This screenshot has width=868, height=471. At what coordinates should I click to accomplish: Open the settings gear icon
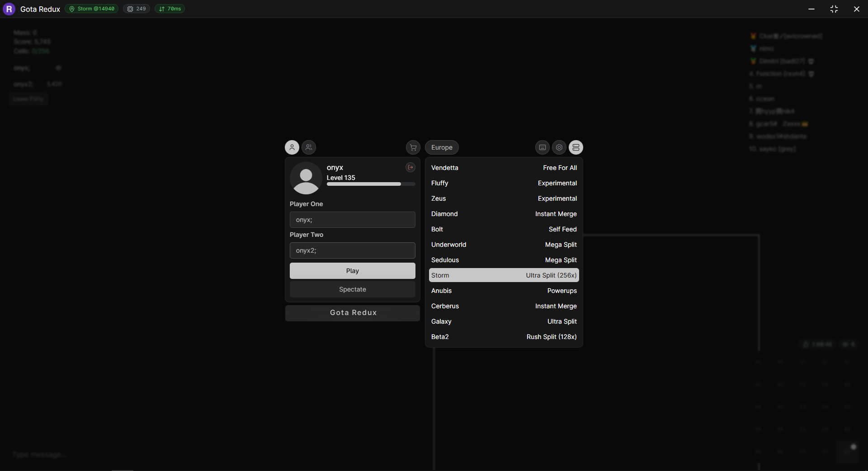click(x=559, y=147)
